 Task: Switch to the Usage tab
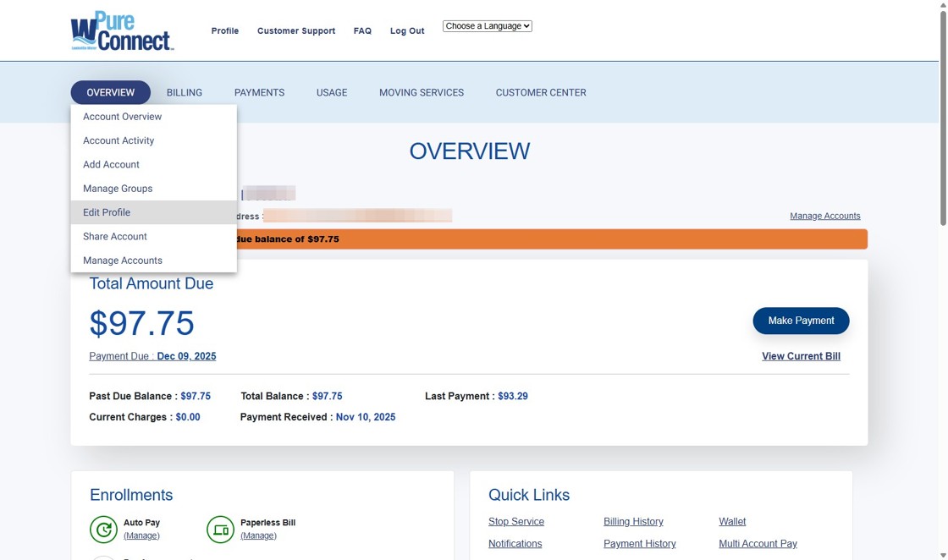pos(332,92)
